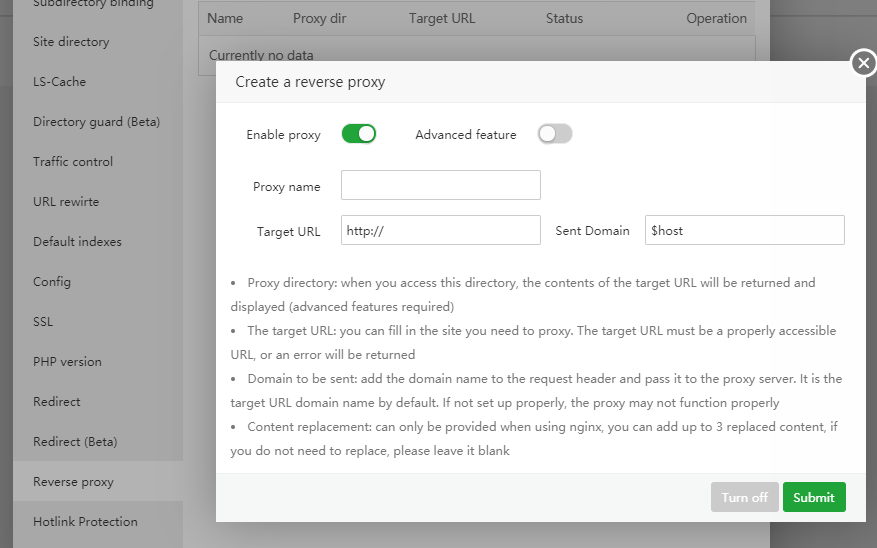Switch to the LS-Cache section
877x548 pixels.
pyautogui.click(x=59, y=82)
